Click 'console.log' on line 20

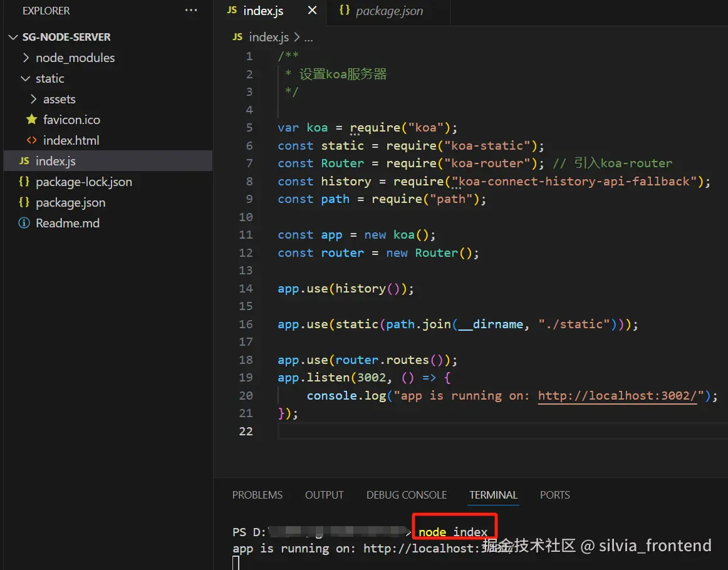click(346, 395)
